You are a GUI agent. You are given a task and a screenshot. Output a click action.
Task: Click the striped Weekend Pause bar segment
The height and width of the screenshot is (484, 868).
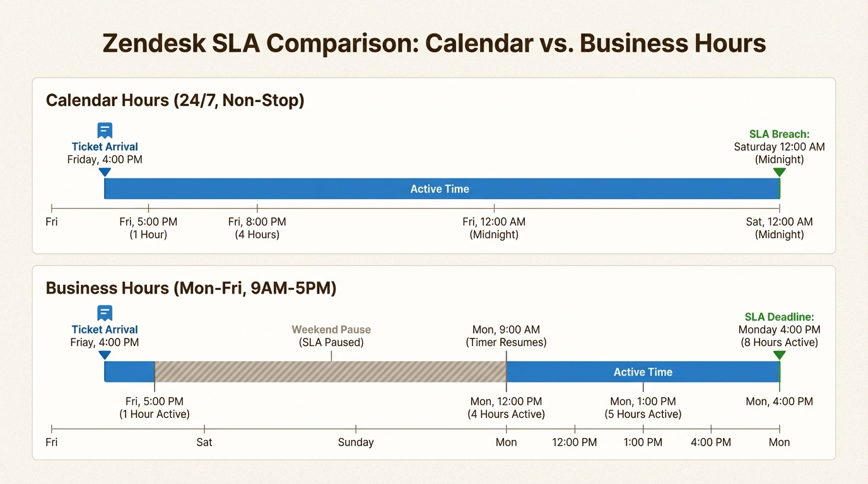pyautogui.click(x=330, y=372)
